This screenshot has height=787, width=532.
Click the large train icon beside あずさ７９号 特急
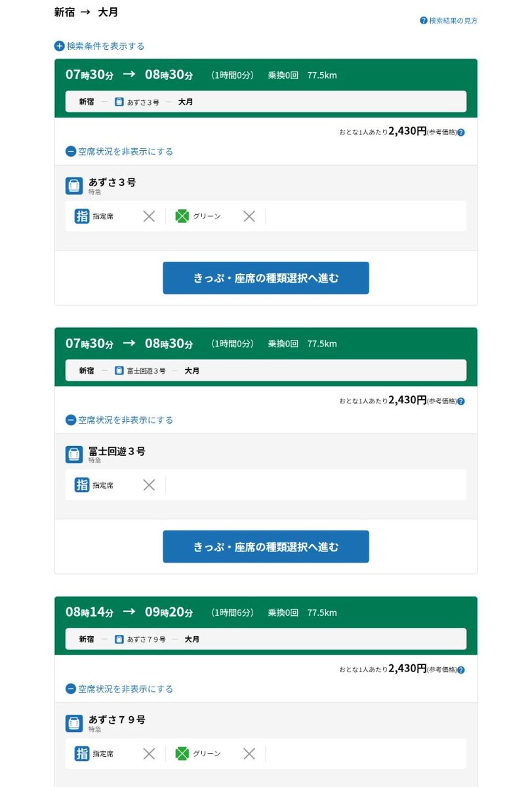[74, 723]
